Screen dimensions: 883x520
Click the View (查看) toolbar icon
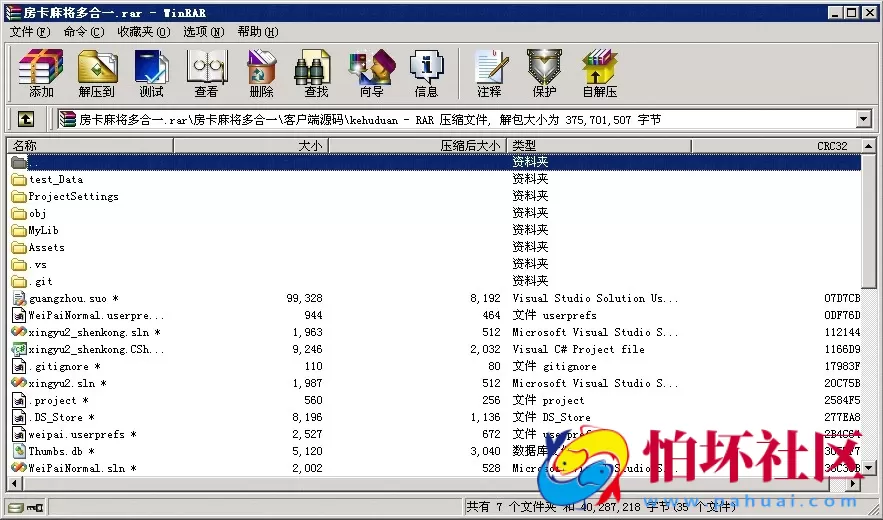206,73
